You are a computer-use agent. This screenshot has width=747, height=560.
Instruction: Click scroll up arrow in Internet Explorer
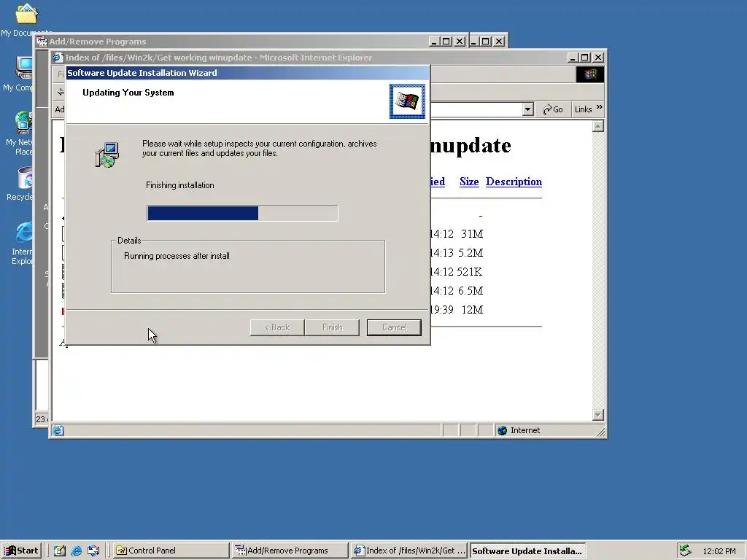coord(598,126)
